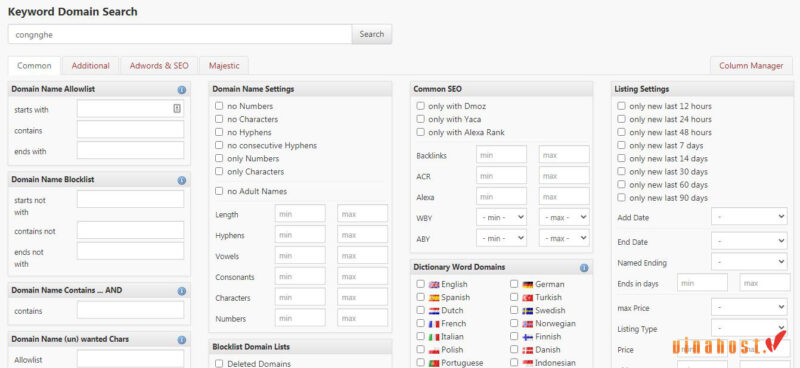Tick the no Characters checkbox
The height and width of the screenshot is (368, 800).
[x=219, y=119]
